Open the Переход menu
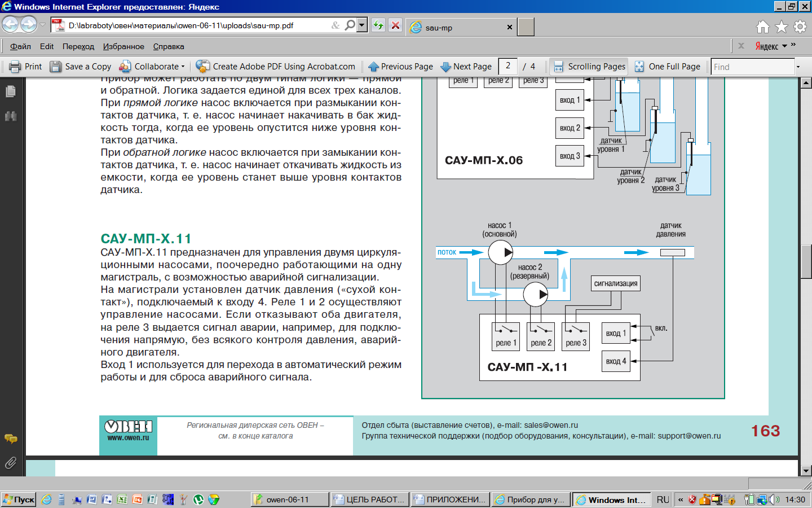 pyautogui.click(x=78, y=46)
